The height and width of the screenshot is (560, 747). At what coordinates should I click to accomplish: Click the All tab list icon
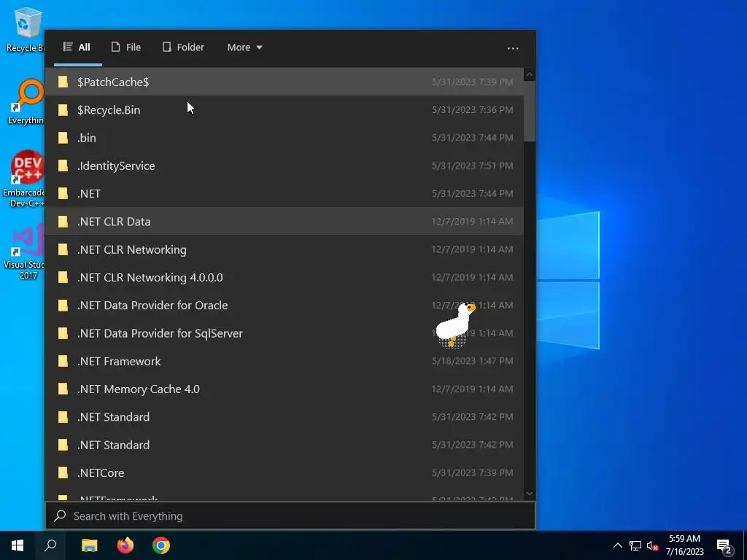click(x=68, y=47)
